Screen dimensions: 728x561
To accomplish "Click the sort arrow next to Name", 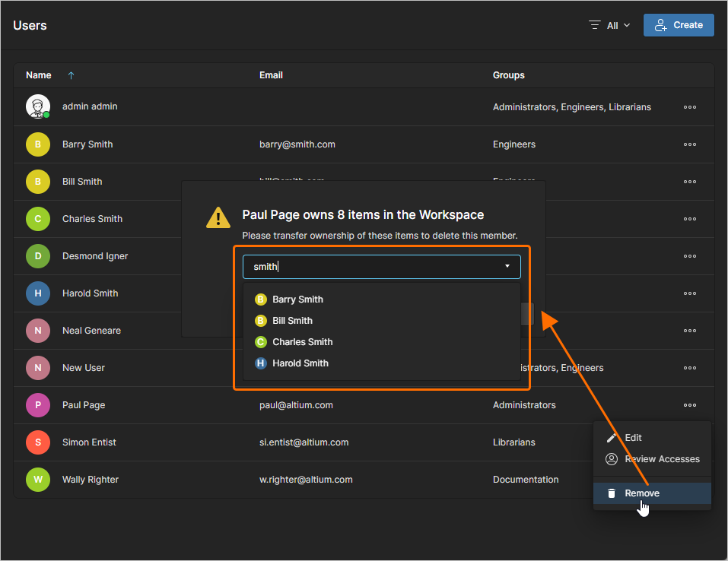I will point(71,75).
